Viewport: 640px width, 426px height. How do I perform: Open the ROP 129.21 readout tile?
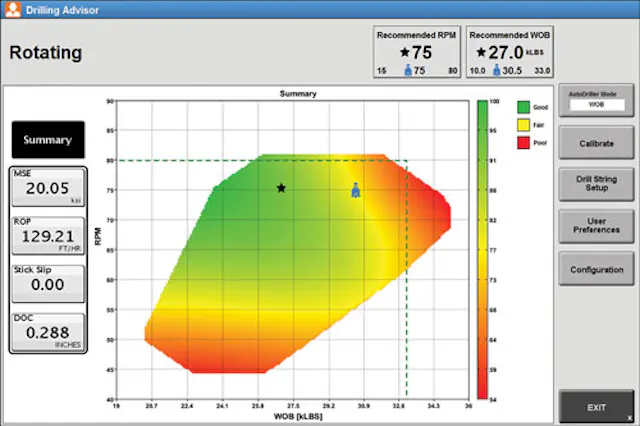click(x=48, y=235)
